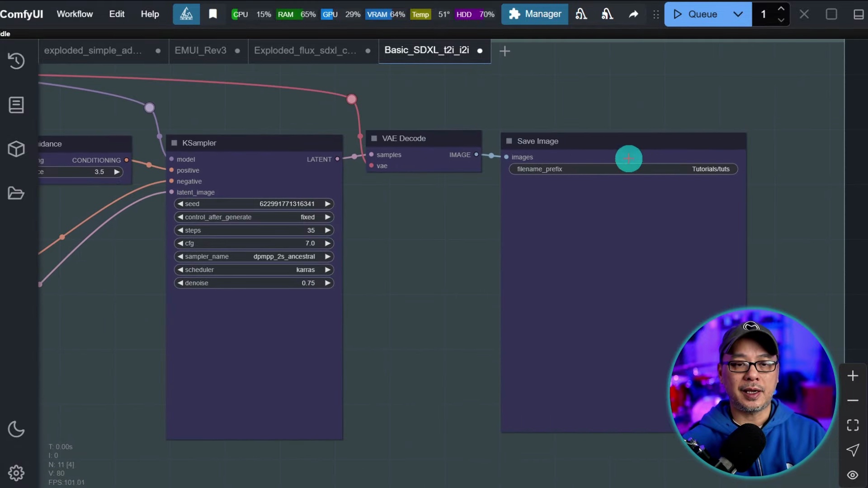Image resolution: width=868 pixels, height=488 pixels.
Task: Zoom out canvas with minus button
Action: pyautogui.click(x=853, y=400)
